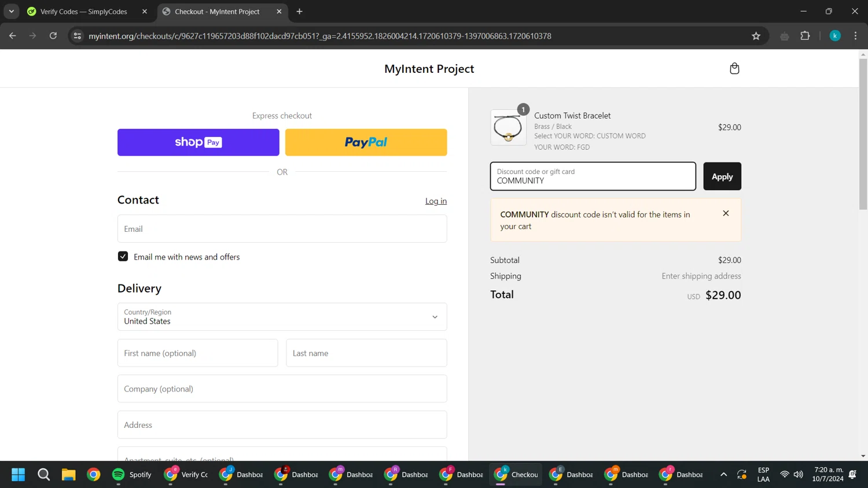Dismiss the COMMUNITY discount error message

726,213
